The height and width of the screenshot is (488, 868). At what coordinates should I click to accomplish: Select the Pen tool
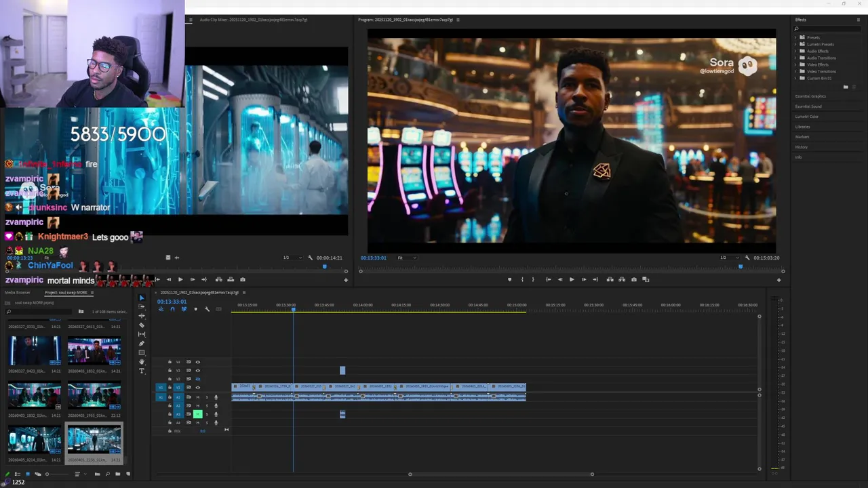142,343
